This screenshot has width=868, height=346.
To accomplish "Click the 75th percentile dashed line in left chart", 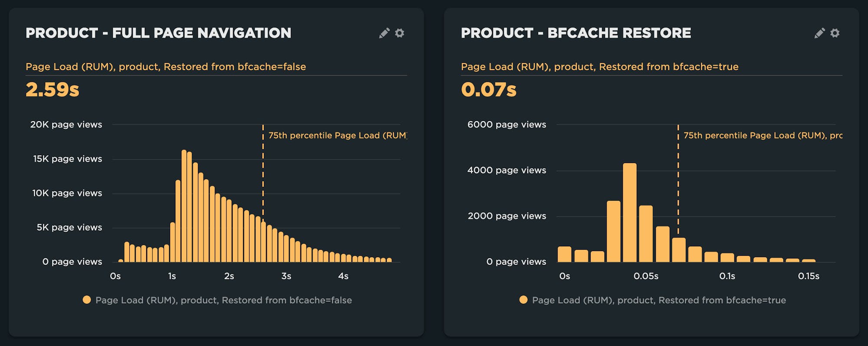I will click(263, 173).
